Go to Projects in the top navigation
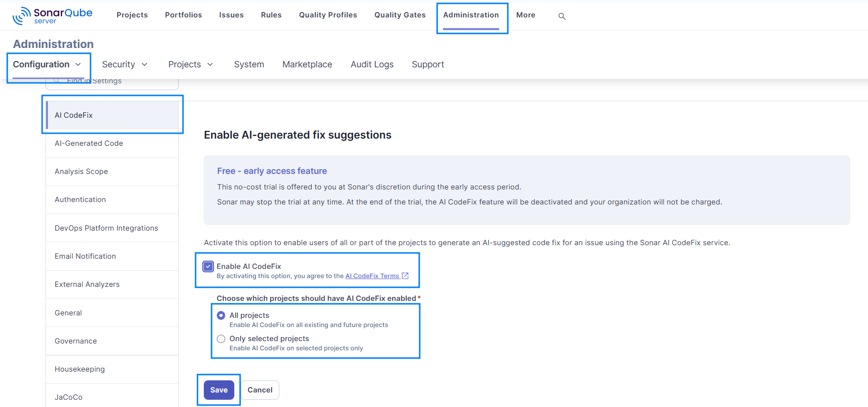The height and width of the screenshot is (407, 868). [x=132, y=15]
